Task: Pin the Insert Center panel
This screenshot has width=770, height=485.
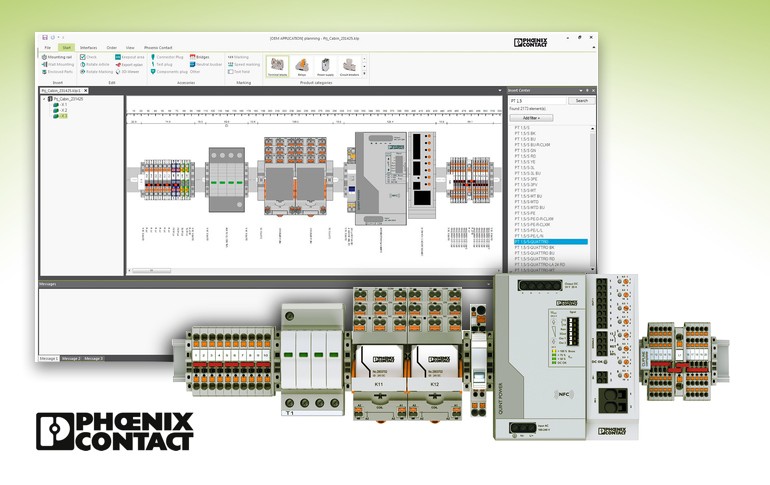Action: point(587,90)
